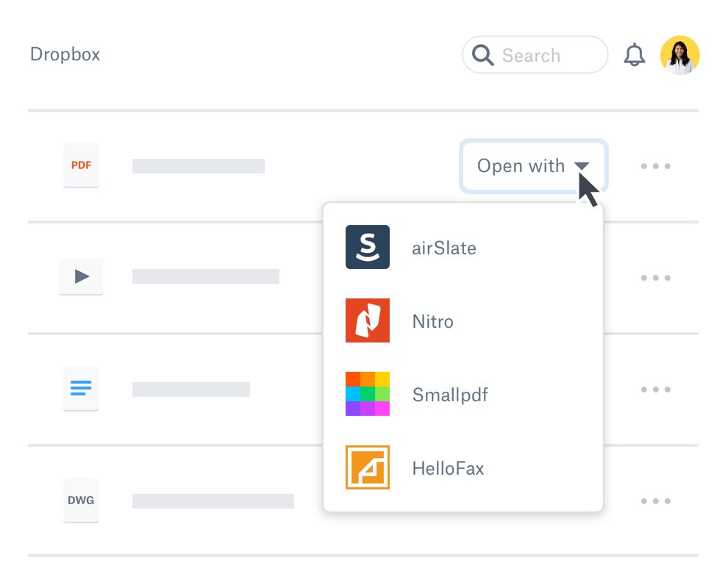
Task: Click the text document file icon
Action: (x=81, y=388)
